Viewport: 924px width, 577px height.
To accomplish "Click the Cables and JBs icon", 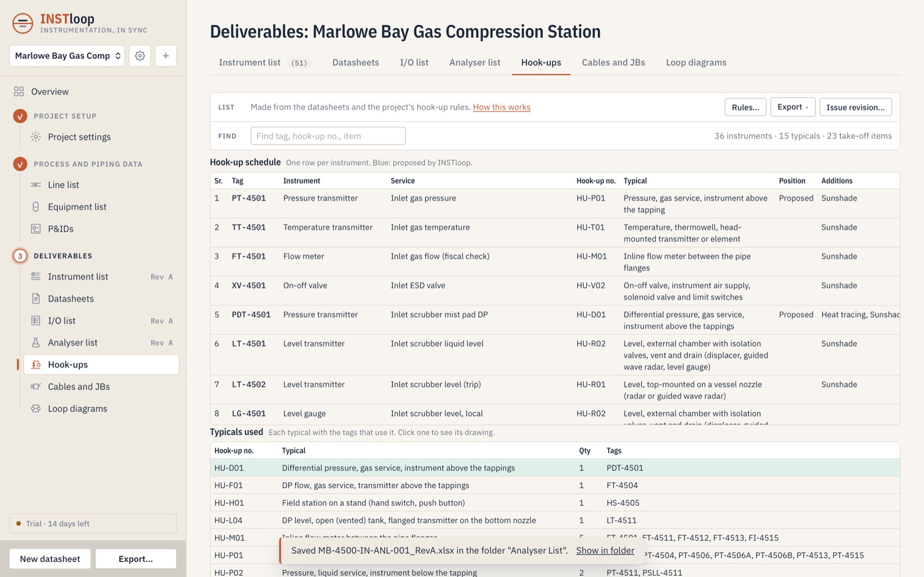I will pos(36,386).
